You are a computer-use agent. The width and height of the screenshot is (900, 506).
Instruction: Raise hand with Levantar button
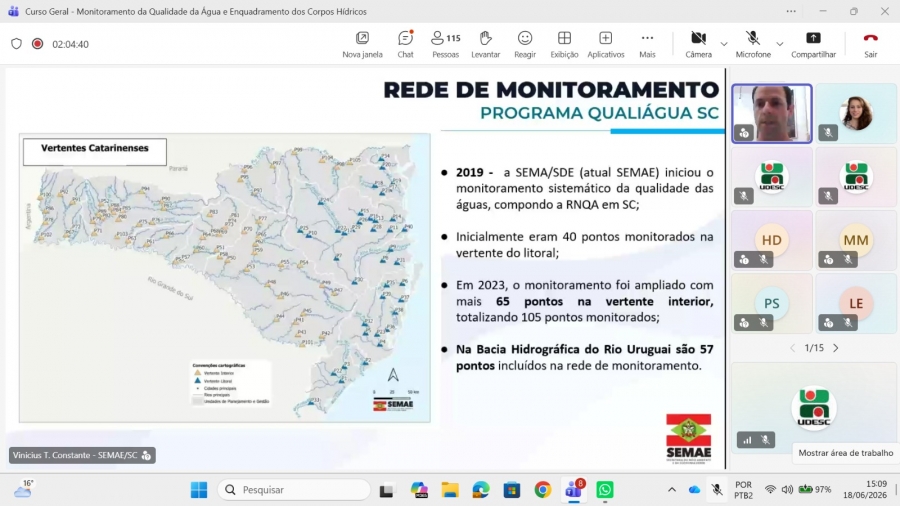click(x=486, y=44)
